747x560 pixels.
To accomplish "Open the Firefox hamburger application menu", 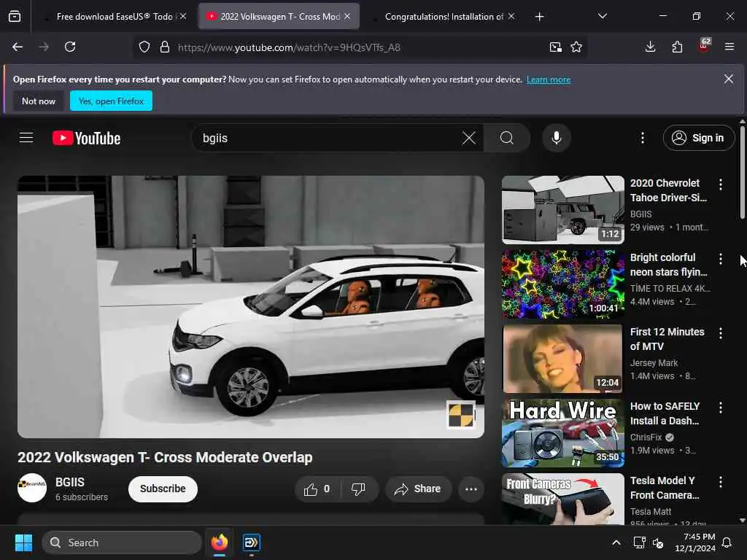I will [729, 47].
